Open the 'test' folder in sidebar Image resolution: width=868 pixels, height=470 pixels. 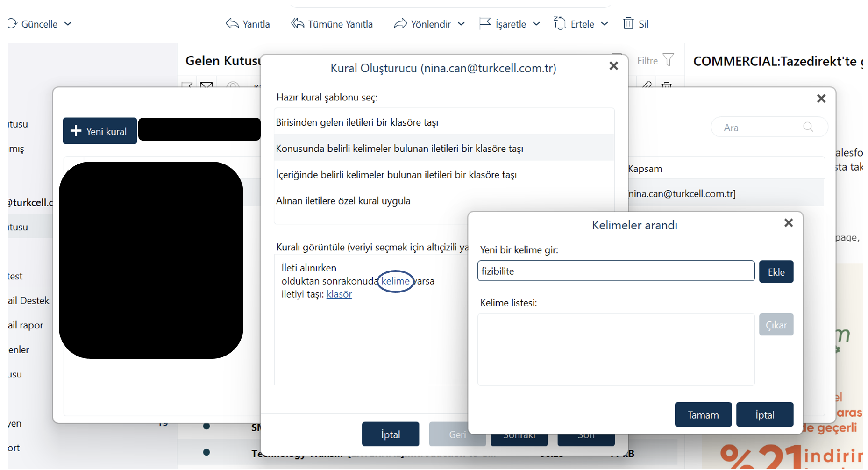(15, 276)
